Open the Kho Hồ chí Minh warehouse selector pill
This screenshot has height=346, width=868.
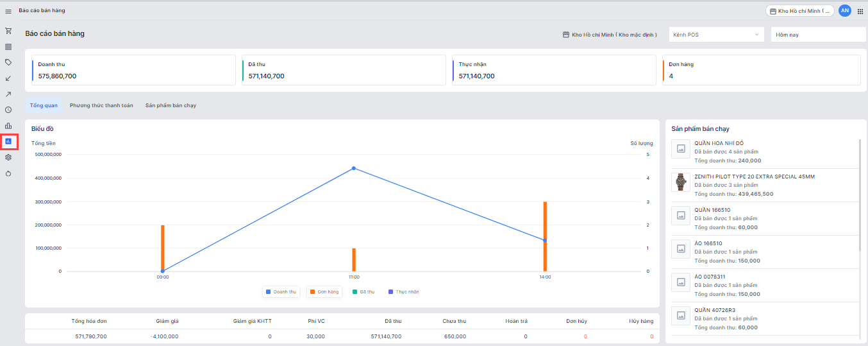click(x=799, y=11)
